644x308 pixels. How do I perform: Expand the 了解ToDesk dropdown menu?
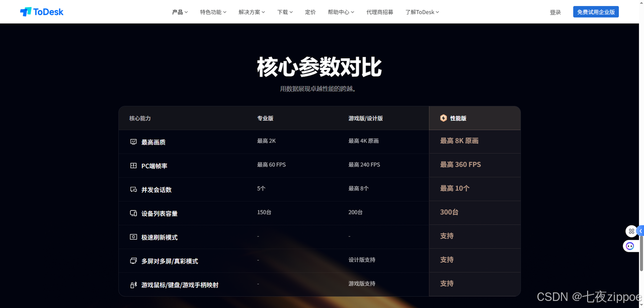pyautogui.click(x=422, y=12)
